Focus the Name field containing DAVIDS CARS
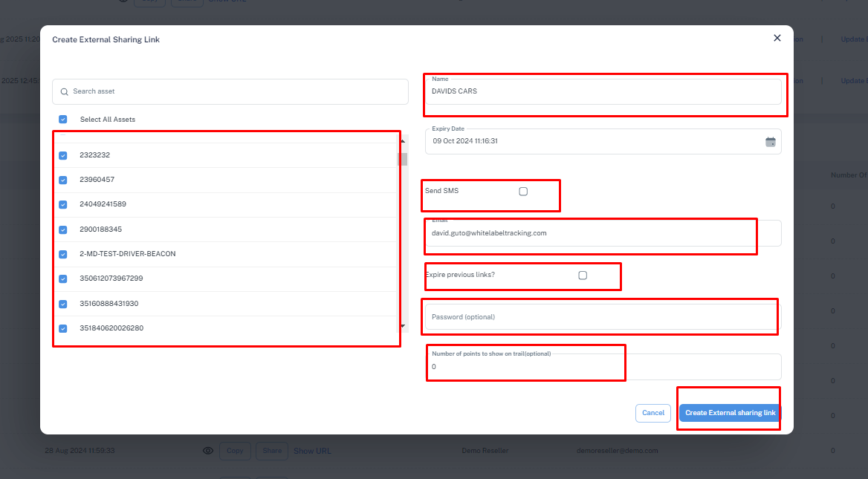 point(603,92)
